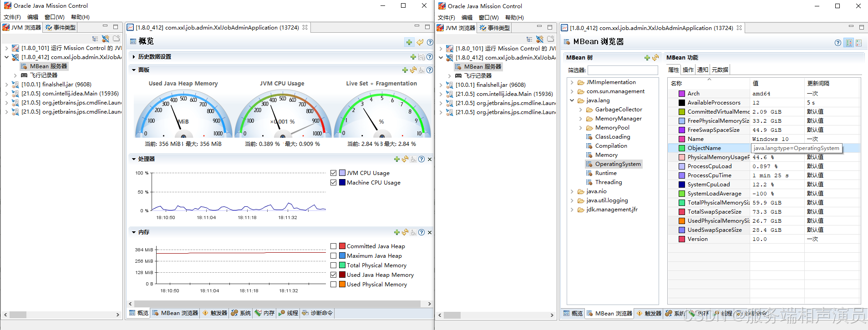Uncheck Machine CPU Usage checkbox

[x=334, y=183]
